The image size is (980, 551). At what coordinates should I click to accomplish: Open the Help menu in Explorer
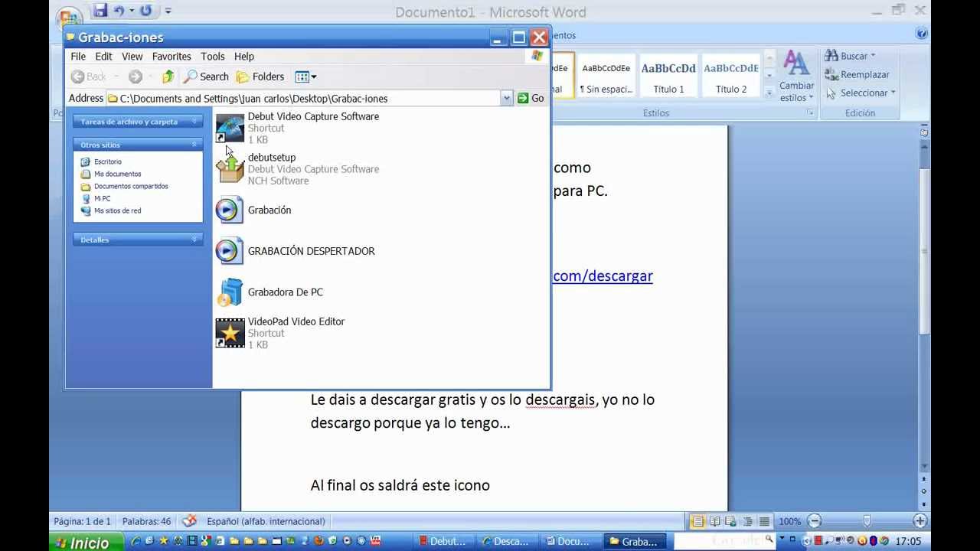(244, 57)
